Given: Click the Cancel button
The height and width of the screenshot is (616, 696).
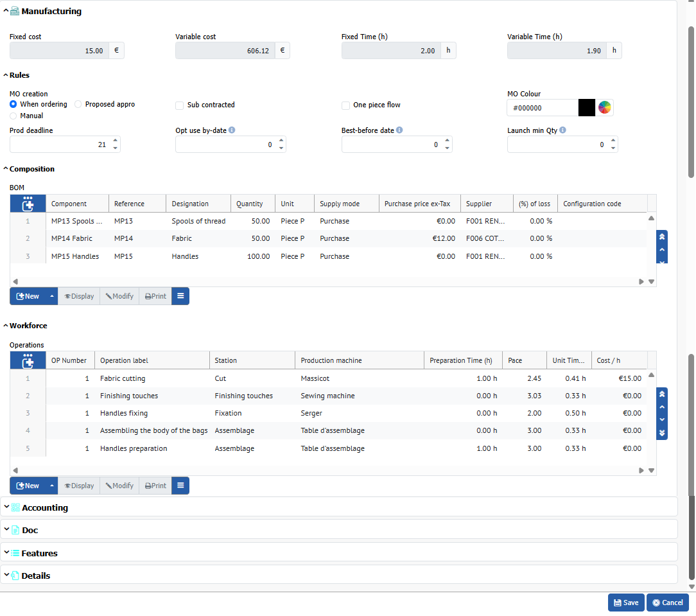Looking at the screenshot, I should pyautogui.click(x=667, y=603).
